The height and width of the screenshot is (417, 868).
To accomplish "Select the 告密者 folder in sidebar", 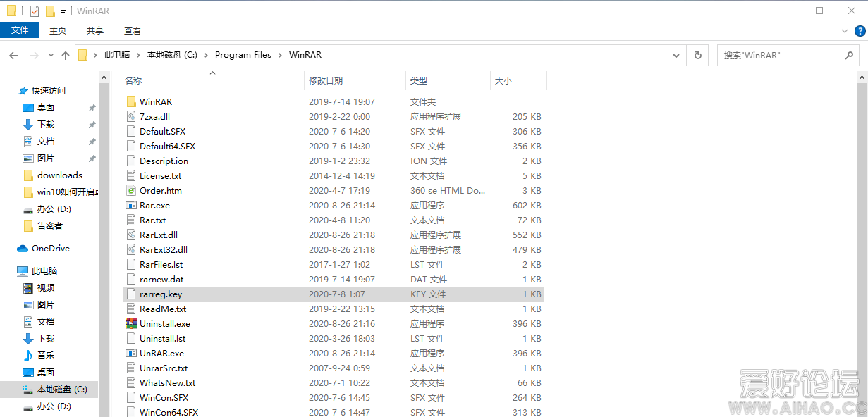I will (x=50, y=226).
